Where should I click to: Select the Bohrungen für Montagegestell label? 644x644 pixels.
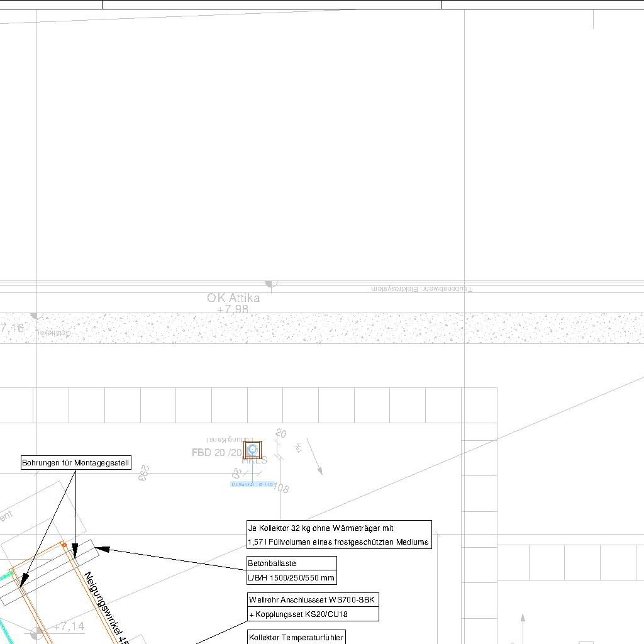tap(76, 463)
